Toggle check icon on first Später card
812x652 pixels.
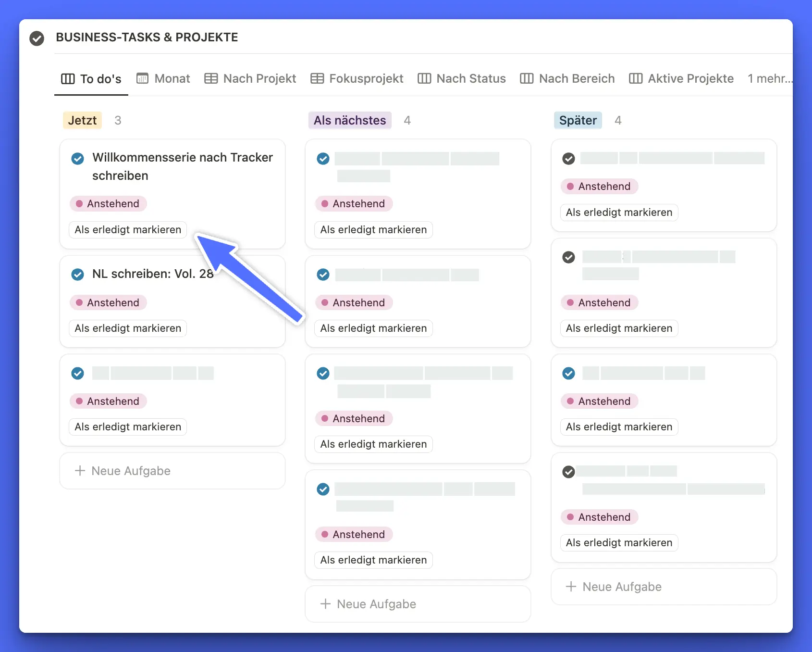tap(568, 159)
